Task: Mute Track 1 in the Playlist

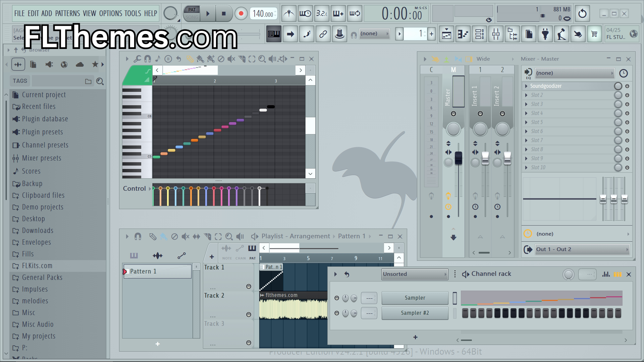Action: tap(249, 286)
